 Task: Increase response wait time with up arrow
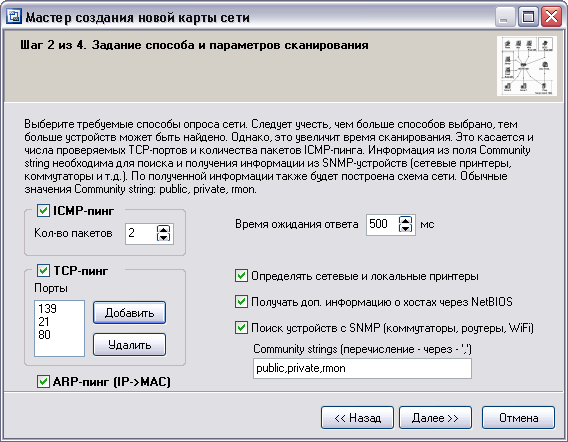(405, 220)
